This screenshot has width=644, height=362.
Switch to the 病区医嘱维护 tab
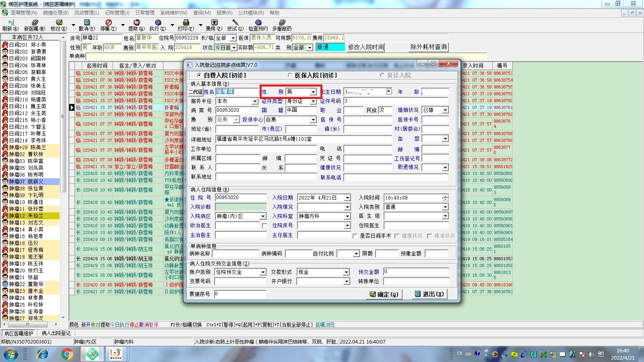coord(19,333)
